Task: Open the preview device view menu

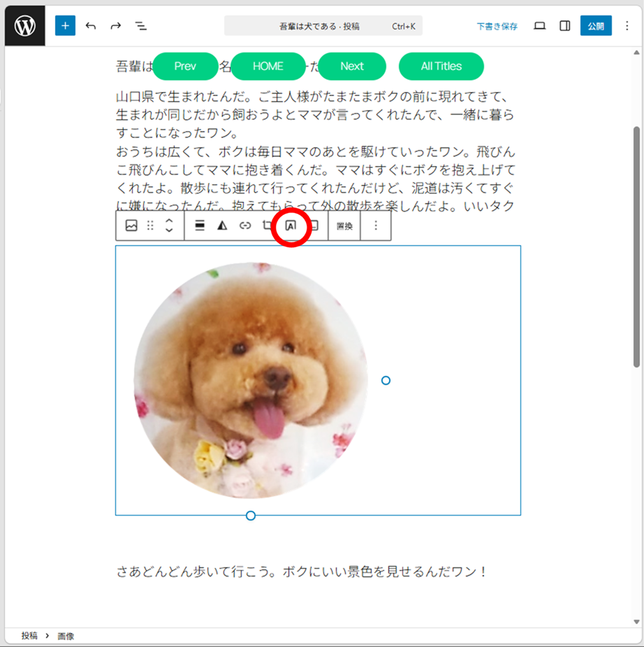Action: tap(539, 26)
